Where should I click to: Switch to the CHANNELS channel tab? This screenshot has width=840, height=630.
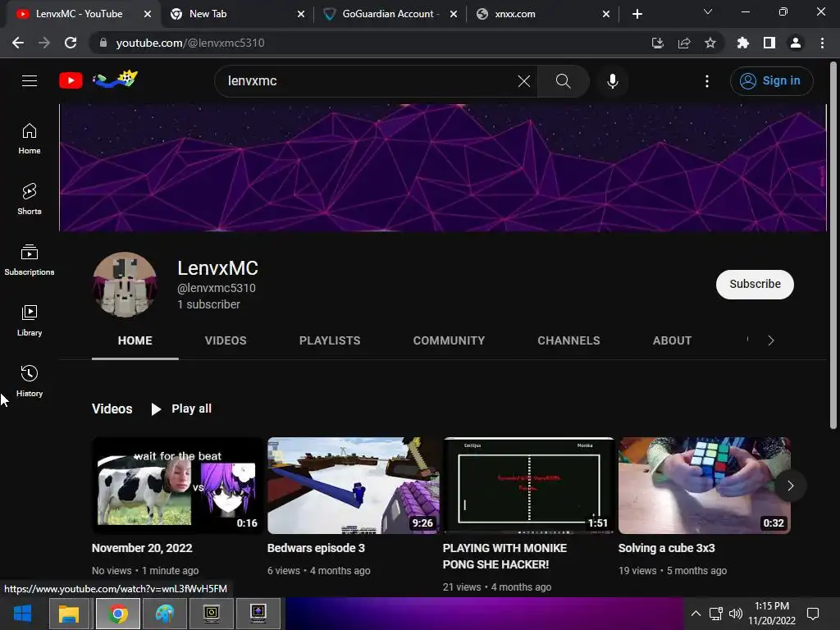(x=568, y=340)
